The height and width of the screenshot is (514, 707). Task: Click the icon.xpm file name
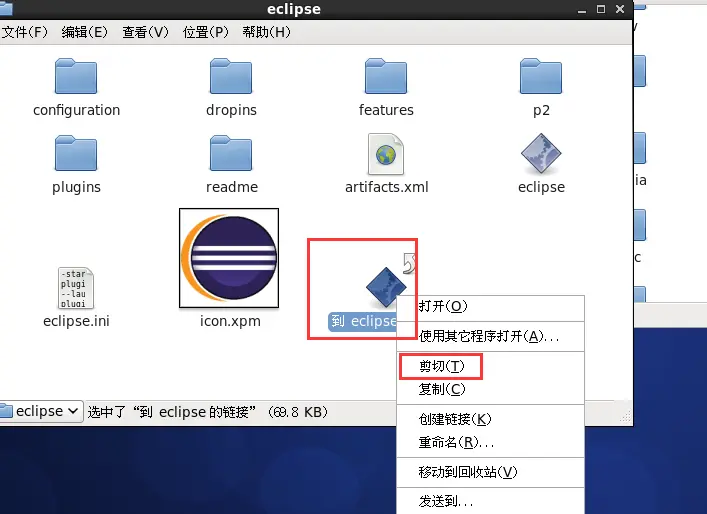(230, 321)
